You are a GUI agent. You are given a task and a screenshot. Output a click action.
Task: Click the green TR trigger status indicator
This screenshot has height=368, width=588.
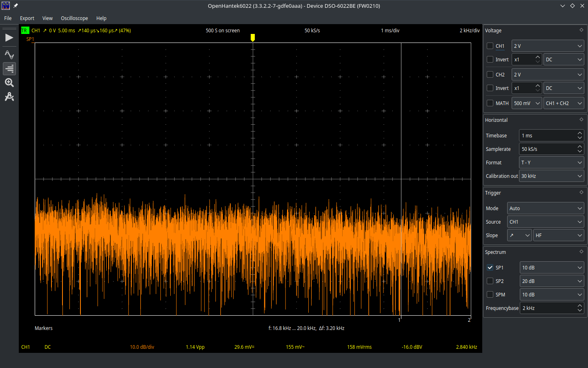point(24,30)
